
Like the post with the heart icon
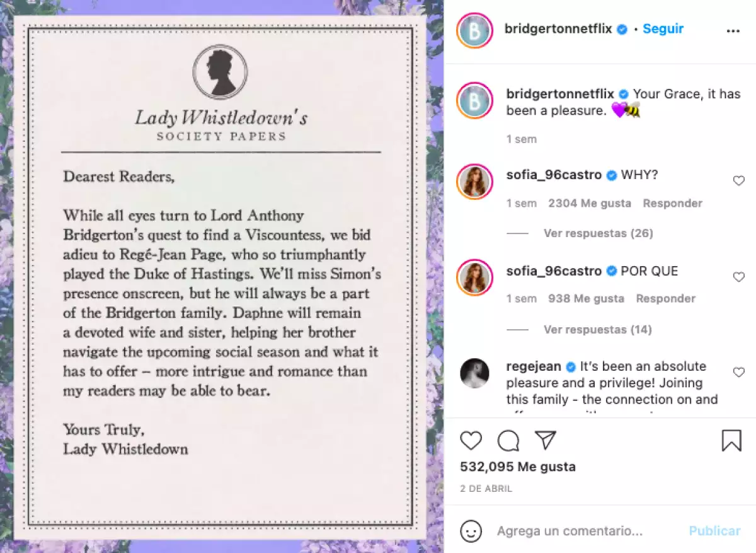click(x=471, y=440)
